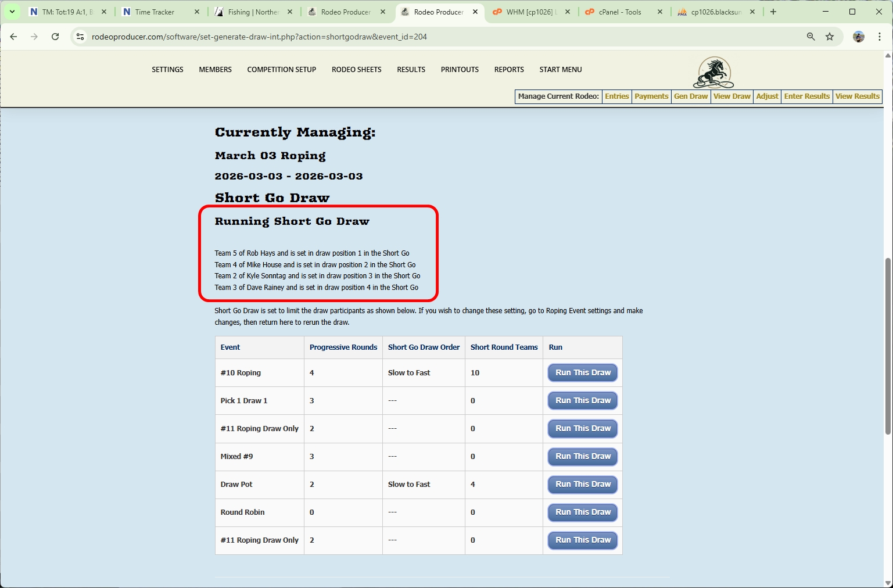The height and width of the screenshot is (588, 893).
Task: Go back with the browser back arrow
Action: (x=13, y=37)
